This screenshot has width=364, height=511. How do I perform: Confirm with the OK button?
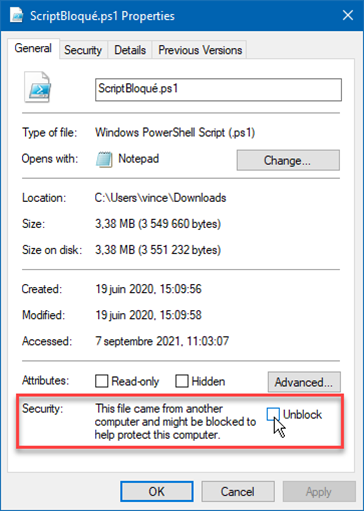tap(157, 491)
